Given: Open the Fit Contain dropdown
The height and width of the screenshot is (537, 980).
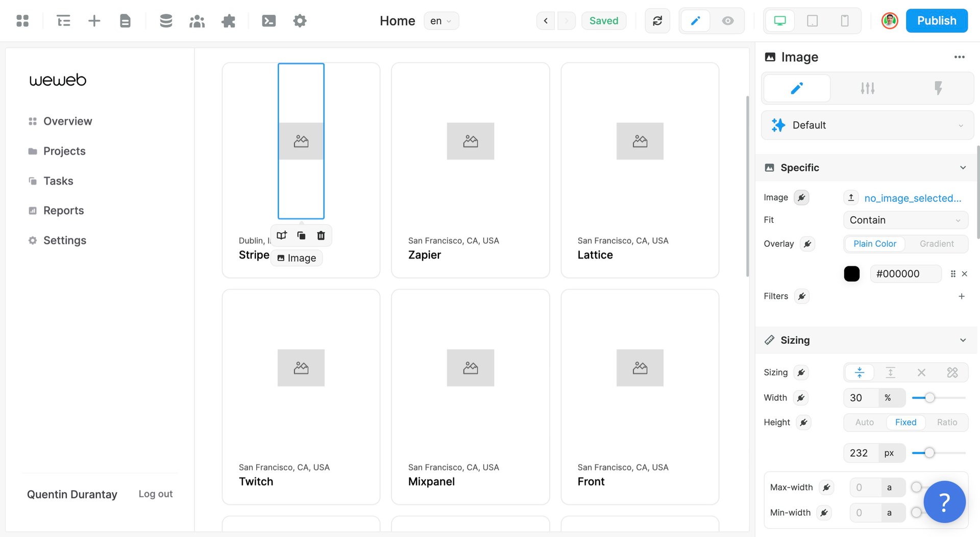Looking at the screenshot, I should pyautogui.click(x=905, y=220).
